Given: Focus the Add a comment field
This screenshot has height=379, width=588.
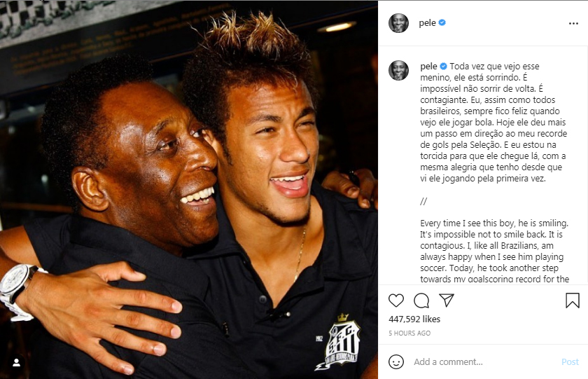Looking at the screenshot, I should click(484, 361).
